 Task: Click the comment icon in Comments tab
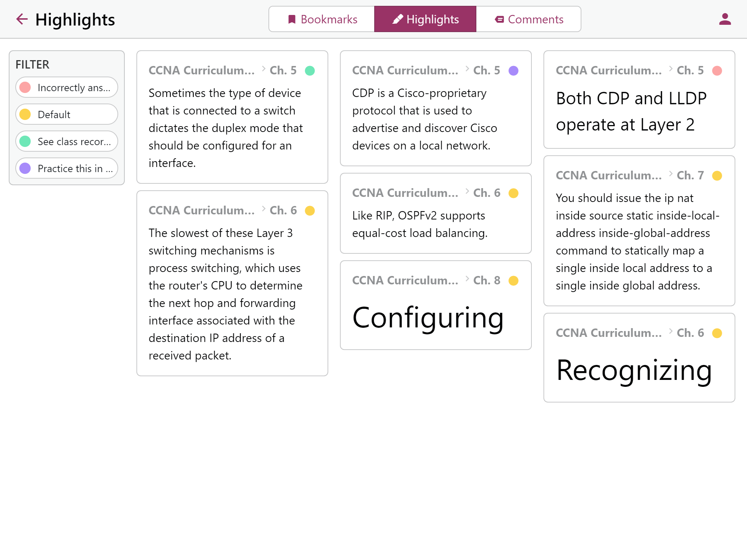coord(499,19)
